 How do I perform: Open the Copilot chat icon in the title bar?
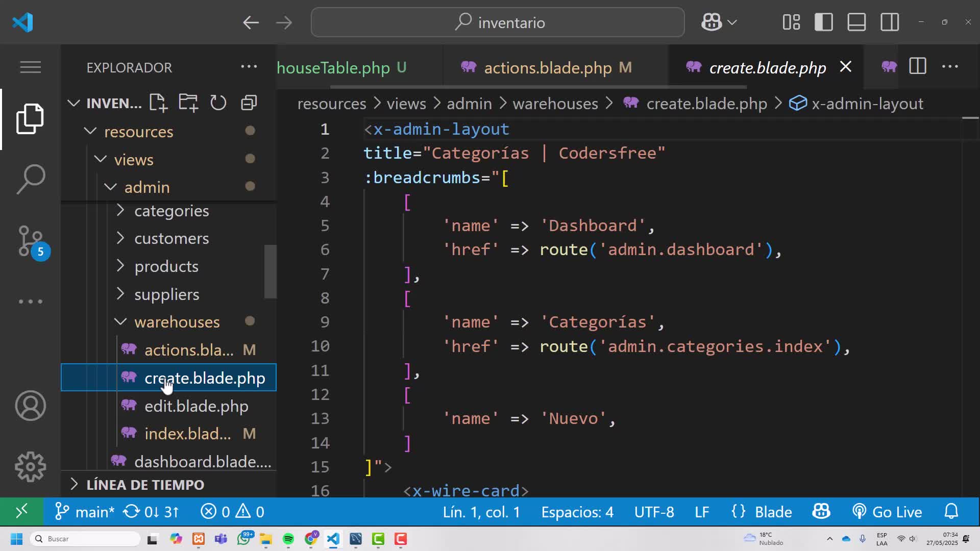(x=712, y=22)
